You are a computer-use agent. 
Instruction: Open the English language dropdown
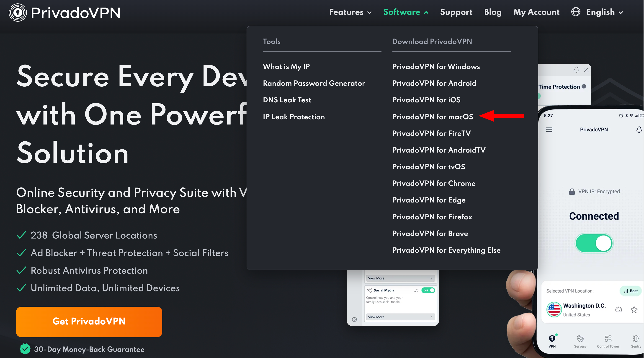(605, 12)
